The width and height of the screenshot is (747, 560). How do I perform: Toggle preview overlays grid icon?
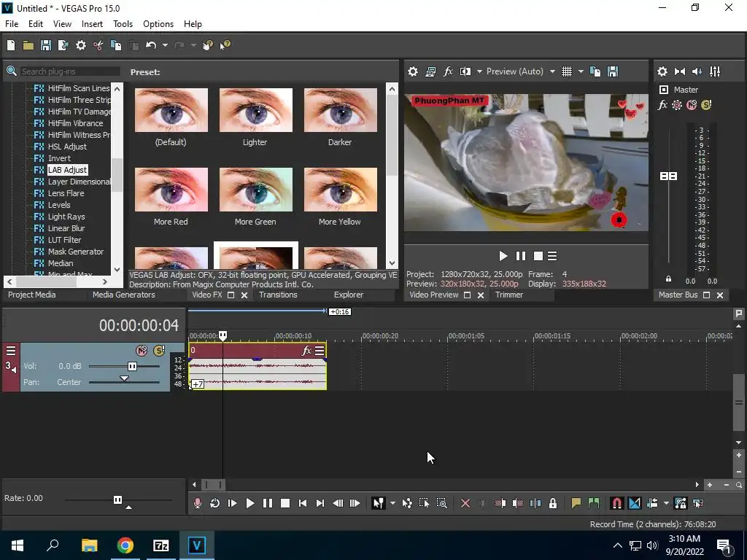[566, 71]
